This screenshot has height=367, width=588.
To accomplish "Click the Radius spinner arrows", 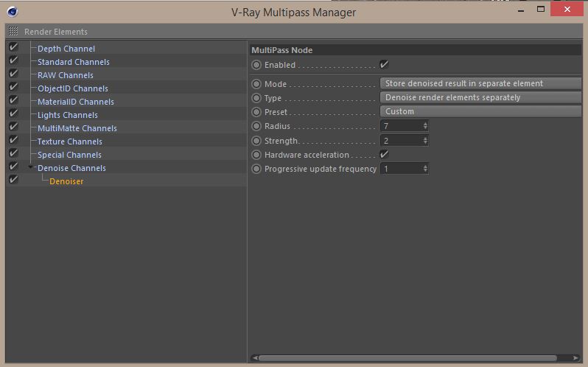I will [425, 126].
